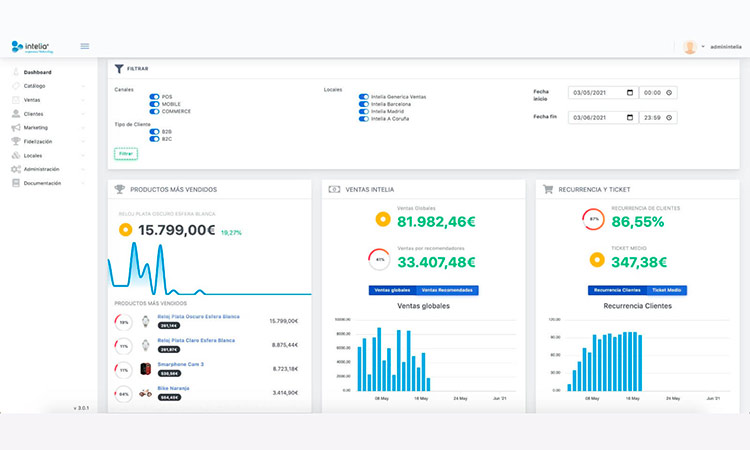Switch to the Ventas Recomendadas tab
The height and width of the screenshot is (450, 750).
point(449,290)
